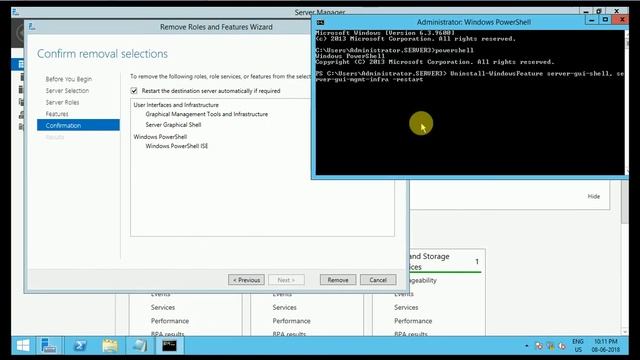Open the ENG US language indicator

tap(578, 346)
